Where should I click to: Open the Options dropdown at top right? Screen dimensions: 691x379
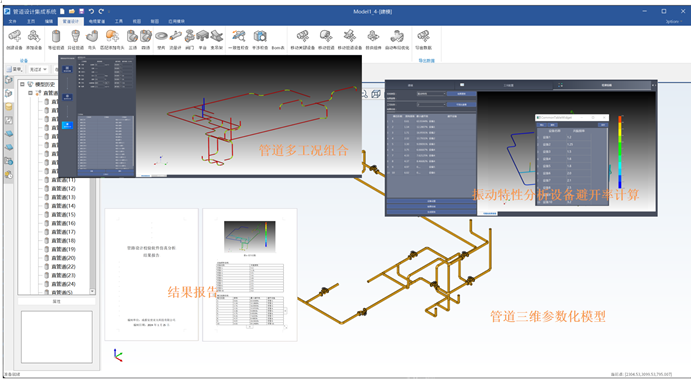point(674,21)
